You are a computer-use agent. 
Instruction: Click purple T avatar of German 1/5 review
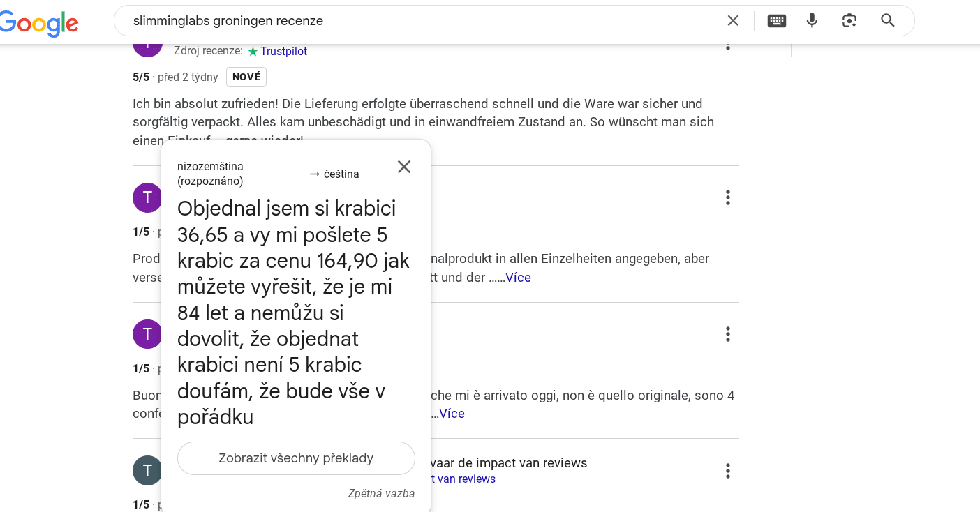click(147, 197)
